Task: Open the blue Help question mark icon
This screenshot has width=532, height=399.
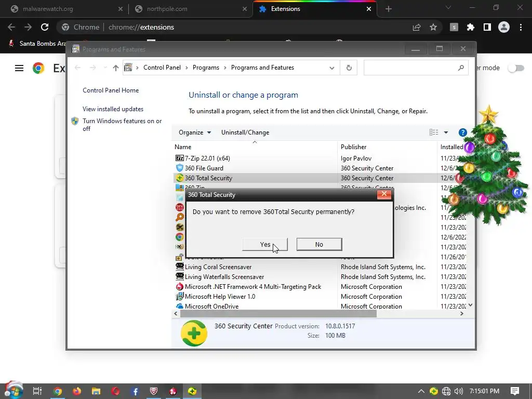Action: 462,132
